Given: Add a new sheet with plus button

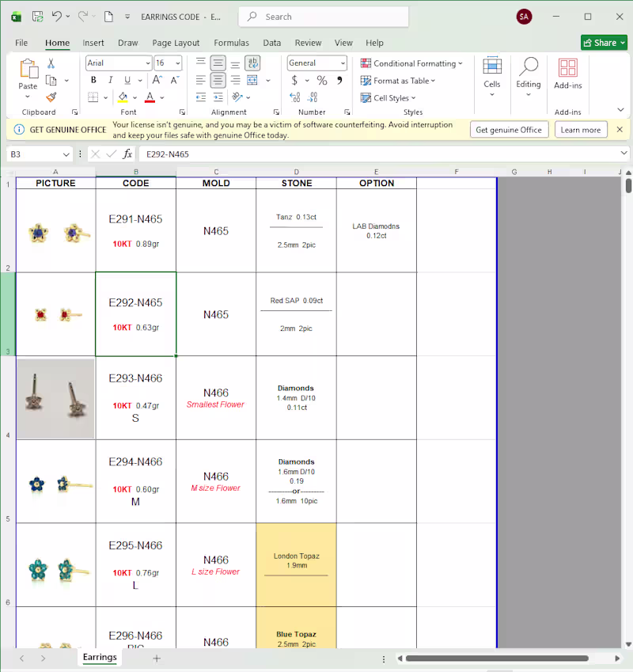Looking at the screenshot, I should [x=157, y=658].
